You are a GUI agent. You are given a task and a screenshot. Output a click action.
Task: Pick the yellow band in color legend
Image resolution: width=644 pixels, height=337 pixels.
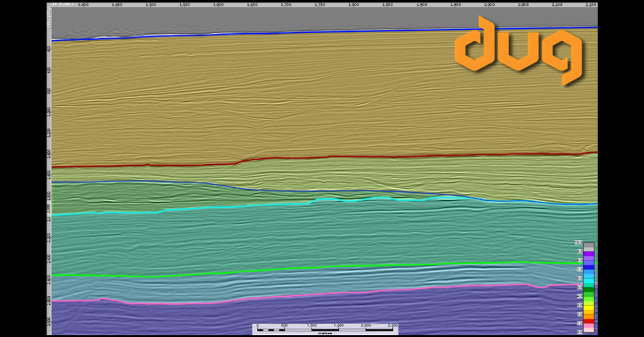(589, 307)
